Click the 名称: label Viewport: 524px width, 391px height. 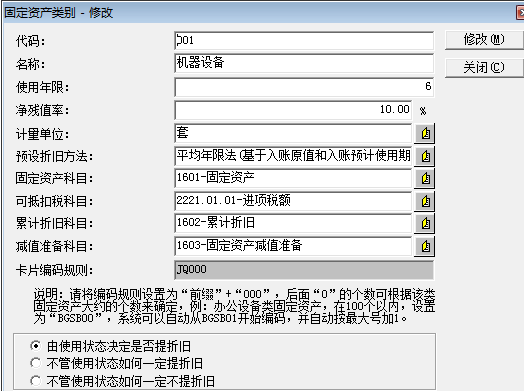30,64
